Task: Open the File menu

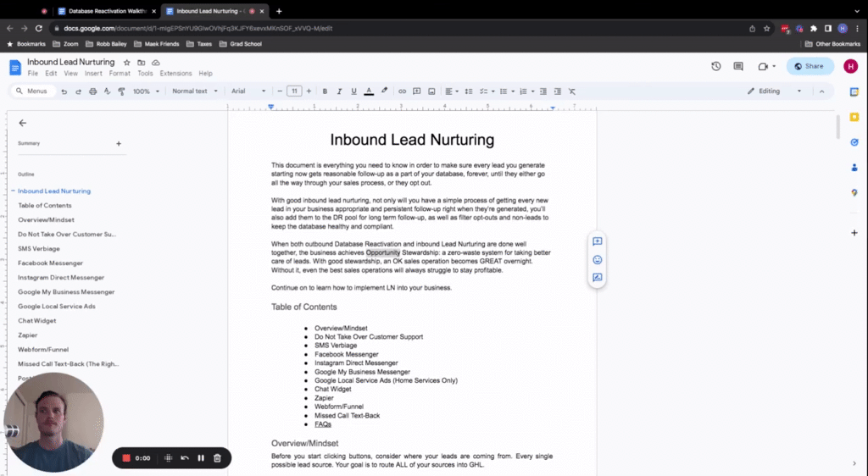Action: (33, 74)
